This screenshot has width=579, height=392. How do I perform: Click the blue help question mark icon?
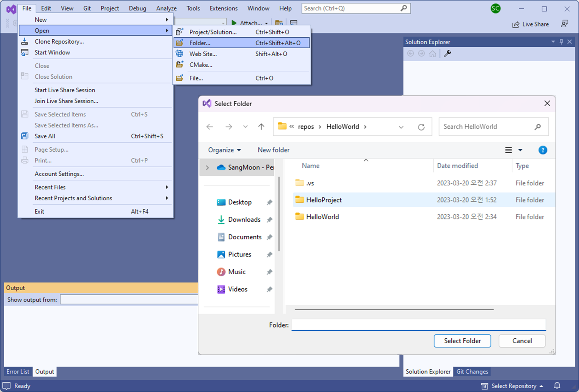point(543,150)
